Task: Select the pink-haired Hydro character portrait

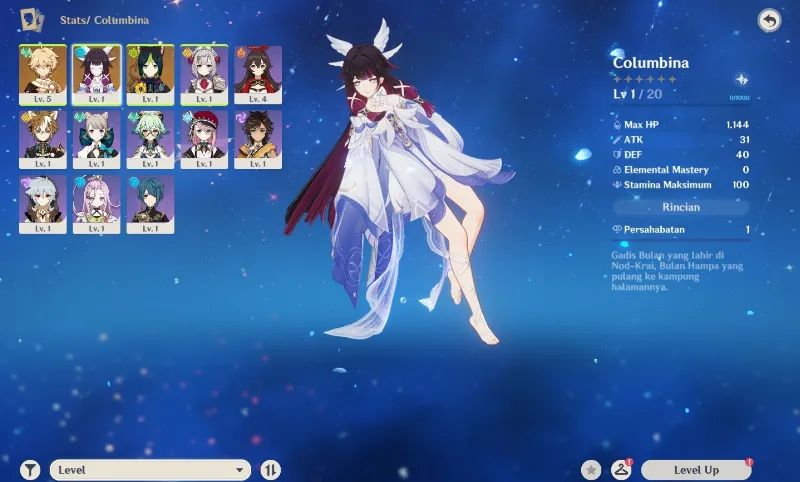Action: pos(96,205)
